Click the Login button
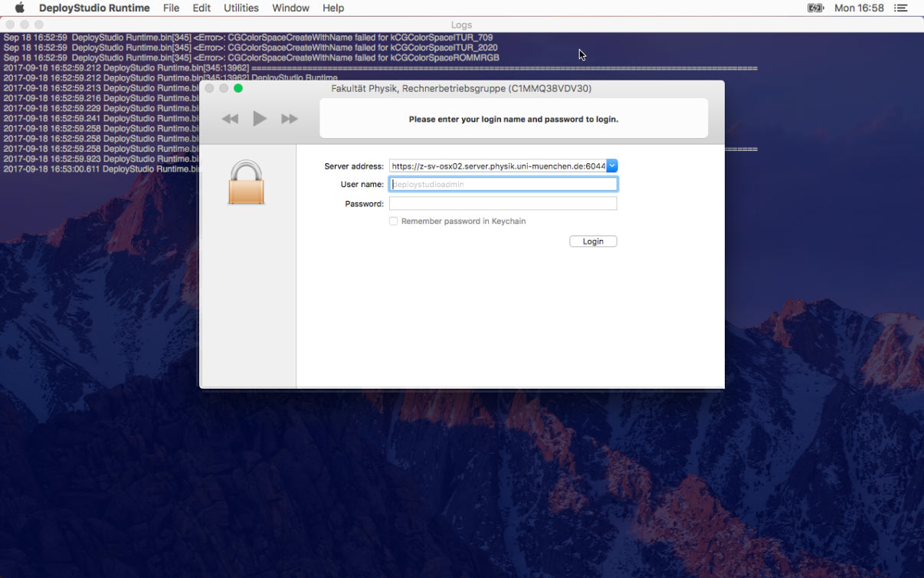 (x=593, y=241)
